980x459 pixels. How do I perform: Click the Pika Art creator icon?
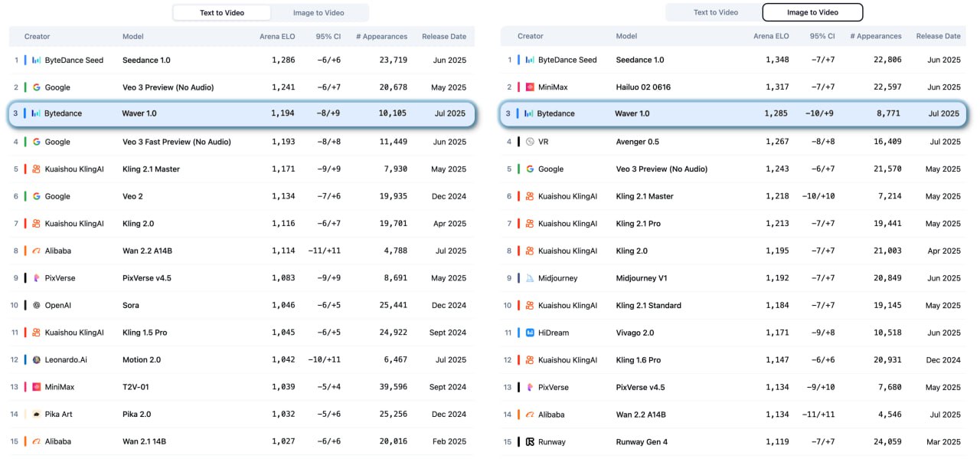pos(36,415)
